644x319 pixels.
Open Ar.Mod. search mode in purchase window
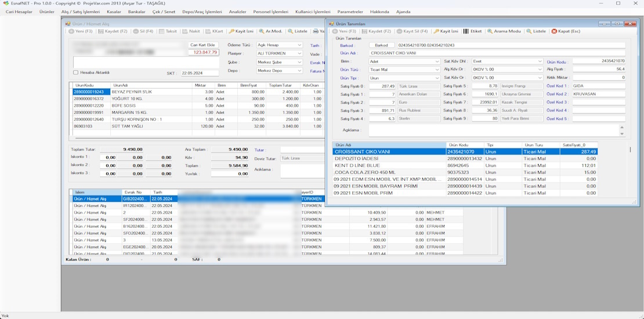coord(271,31)
